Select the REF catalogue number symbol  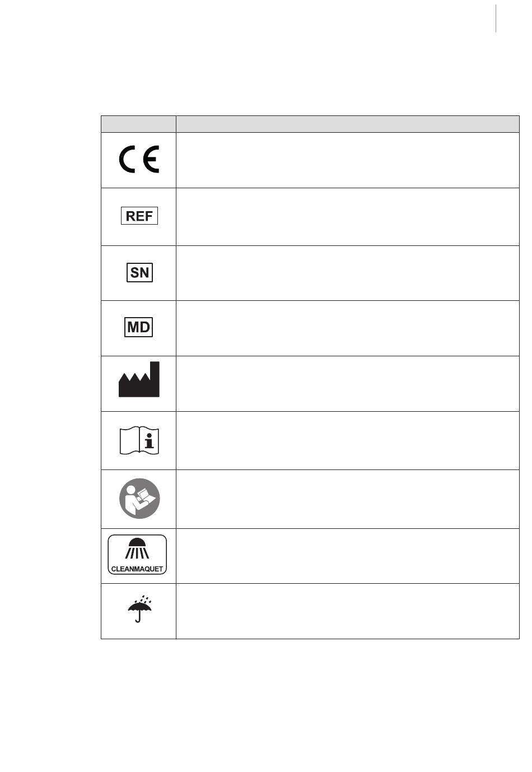[139, 216]
